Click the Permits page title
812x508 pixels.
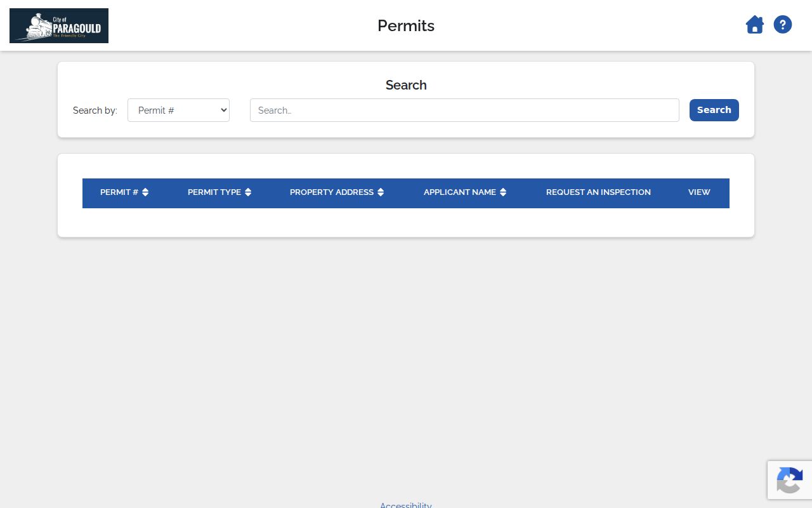click(x=406, y=25)
